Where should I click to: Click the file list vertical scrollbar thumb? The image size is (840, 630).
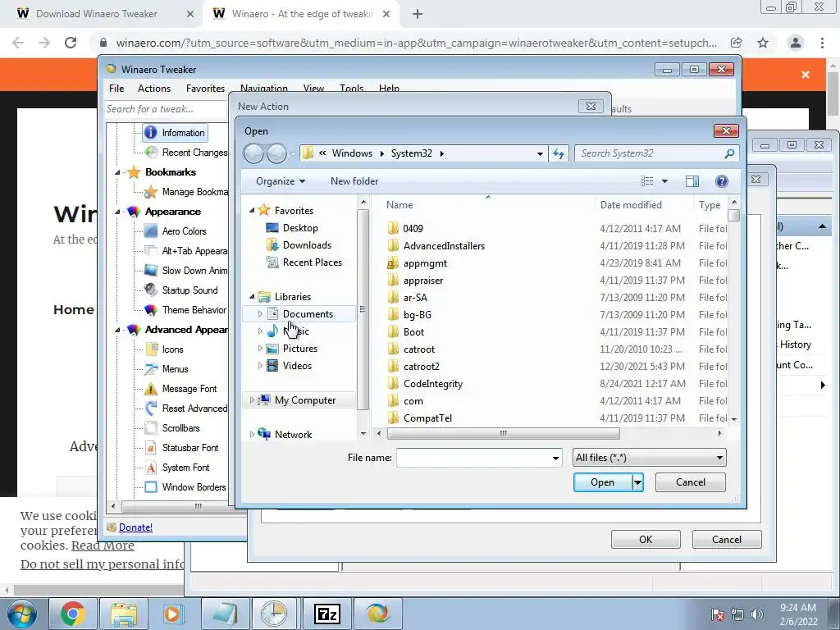[734, 216]
